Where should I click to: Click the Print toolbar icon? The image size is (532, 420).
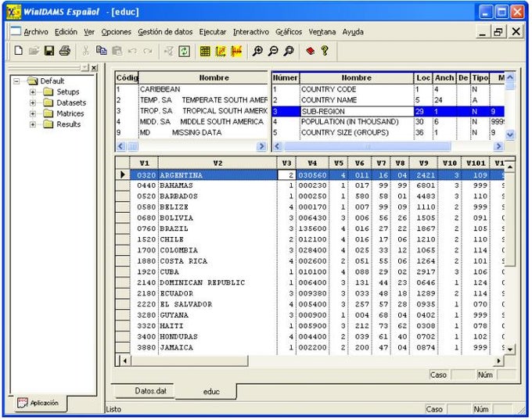(65, 51)
